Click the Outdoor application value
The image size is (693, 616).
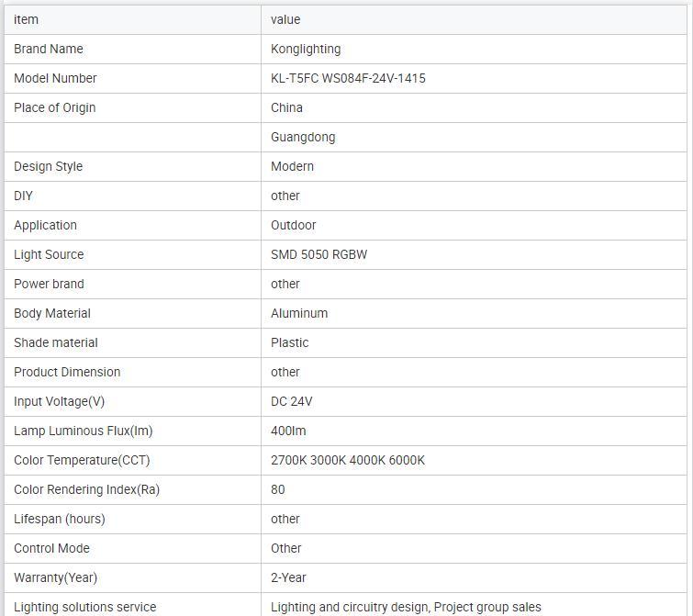tap(293, 225)
